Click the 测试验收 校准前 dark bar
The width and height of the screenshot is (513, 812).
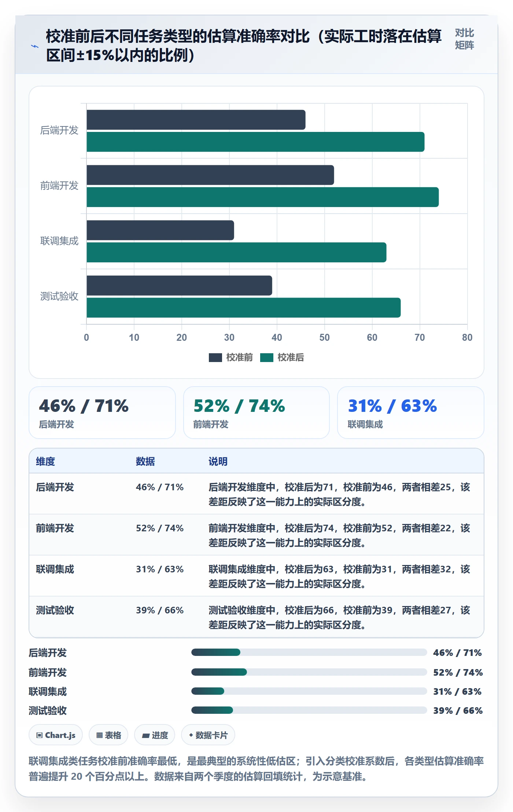pyautogui.click(x=180, y=285)
